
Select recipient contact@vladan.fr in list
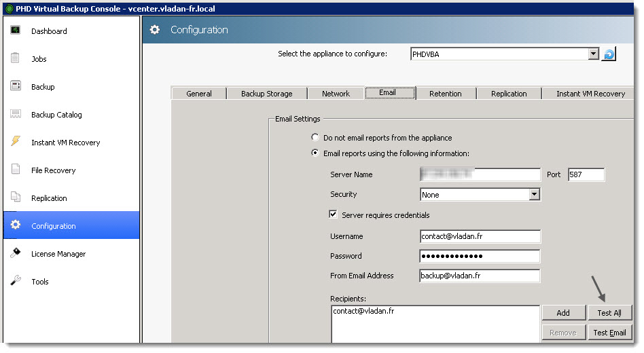363,311
